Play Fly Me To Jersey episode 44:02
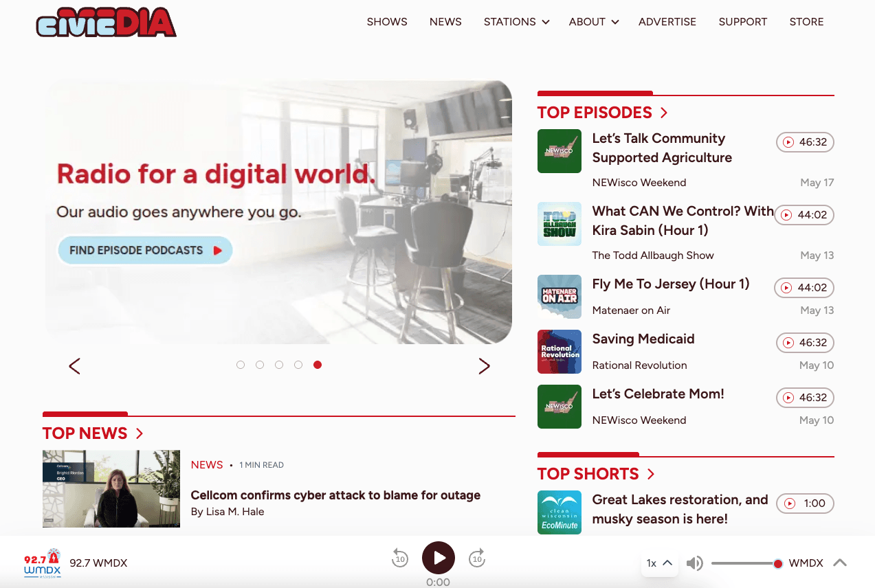Image resolution: width=875 pixels, height=588 pixels. click(x=805, y=288)
